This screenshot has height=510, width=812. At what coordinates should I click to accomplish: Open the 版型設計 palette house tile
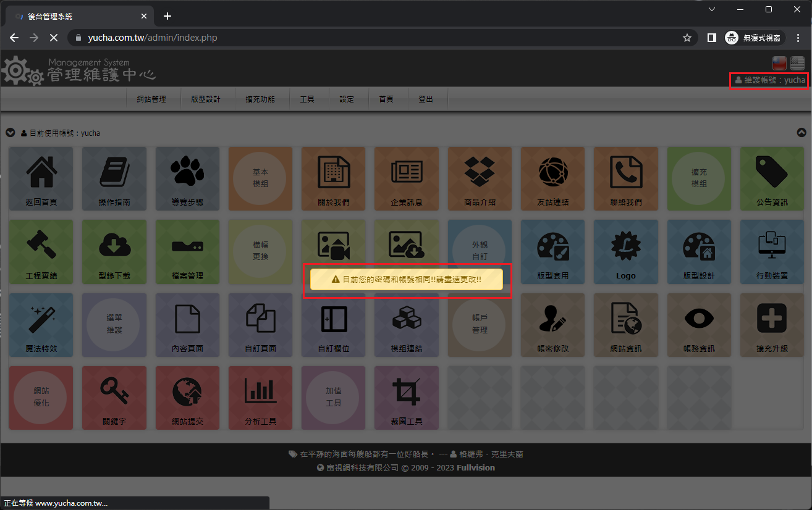[x=699, y=252]
